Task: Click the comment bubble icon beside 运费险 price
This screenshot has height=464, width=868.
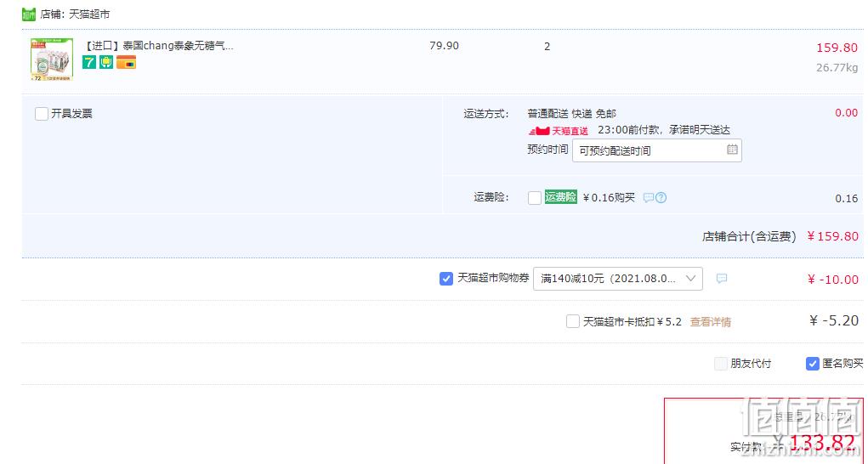Action: 648,197
